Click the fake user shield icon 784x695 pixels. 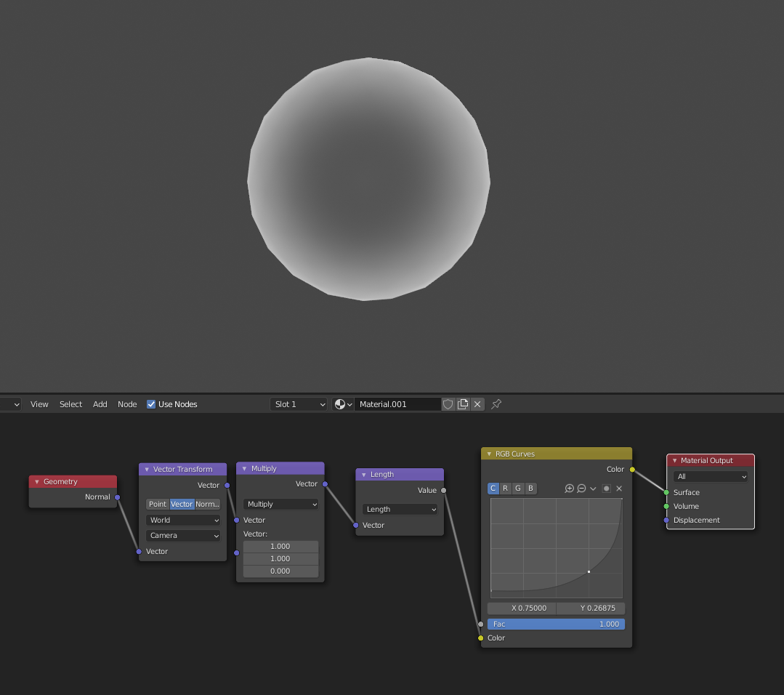coord(448,404)
